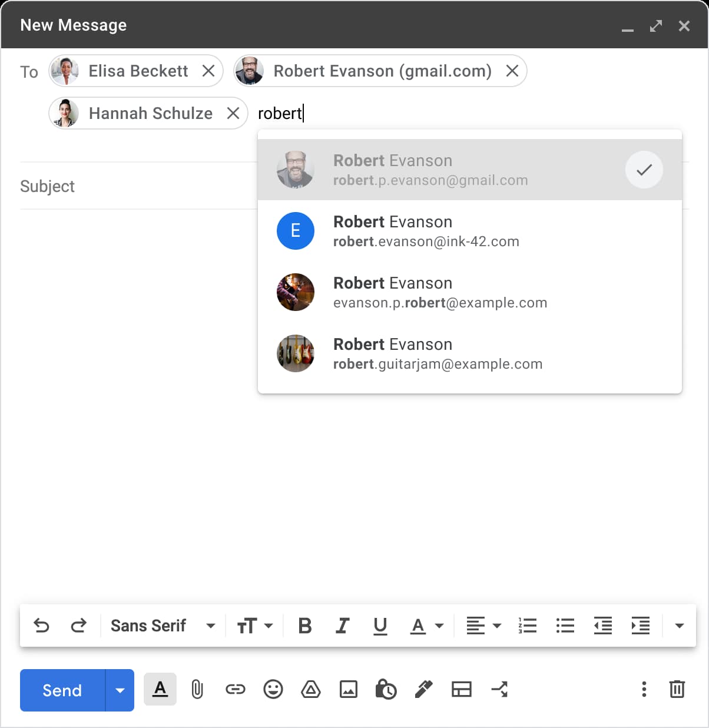
Task: Open more send options with three dots
Action: point(644,690)
